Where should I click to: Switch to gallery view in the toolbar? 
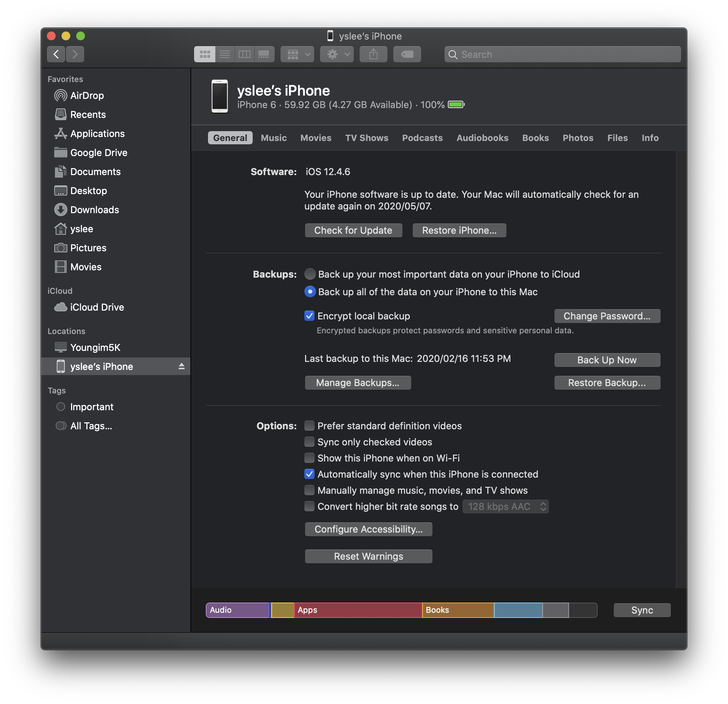264,54
